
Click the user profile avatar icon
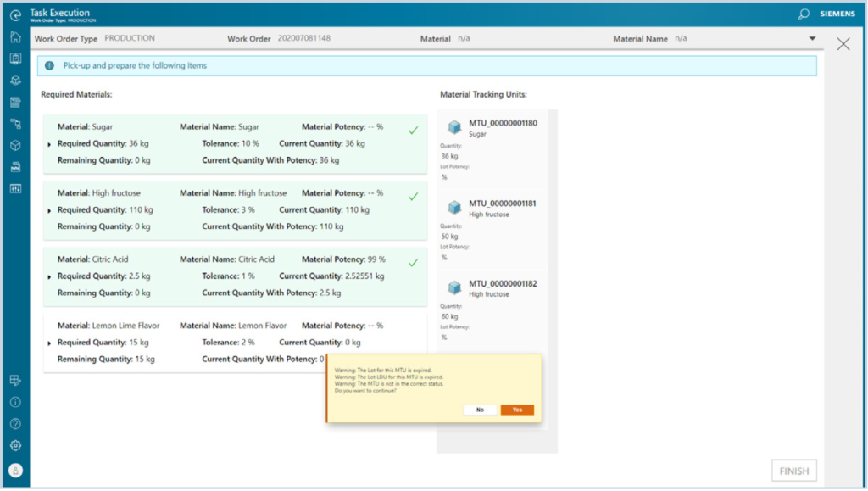click(15, 471)
